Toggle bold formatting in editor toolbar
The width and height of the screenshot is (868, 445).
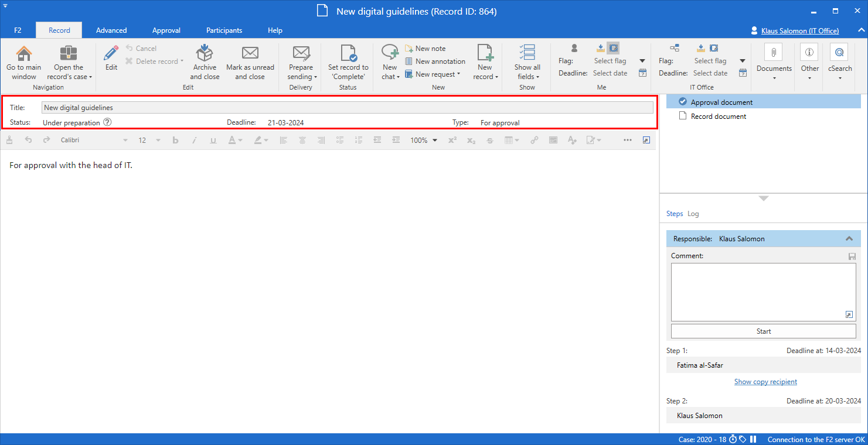175,141
